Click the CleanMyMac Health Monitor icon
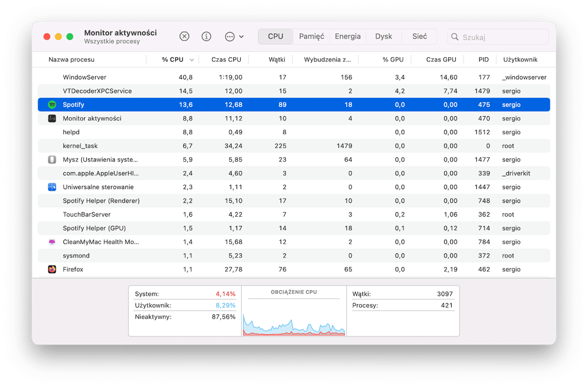 [52, 242]
